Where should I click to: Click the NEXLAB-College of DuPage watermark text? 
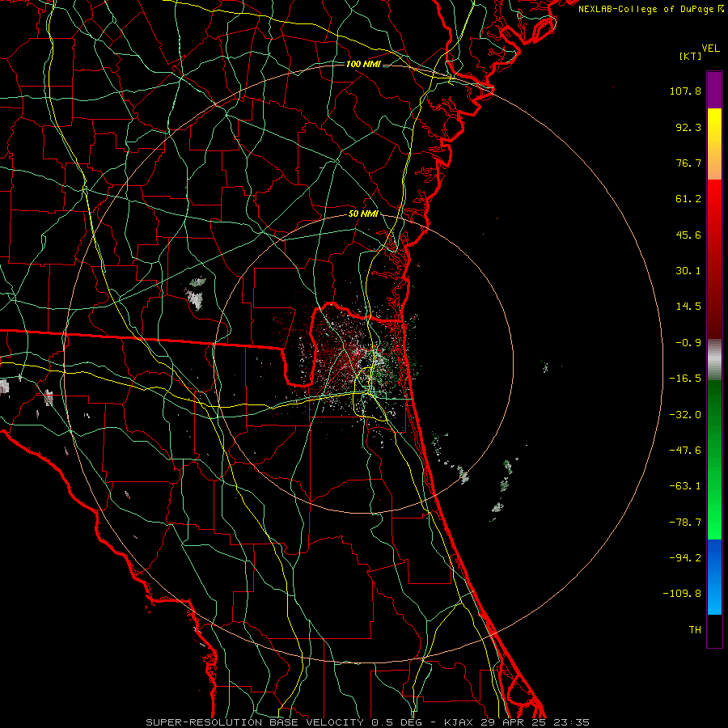[x=650, y=9]
